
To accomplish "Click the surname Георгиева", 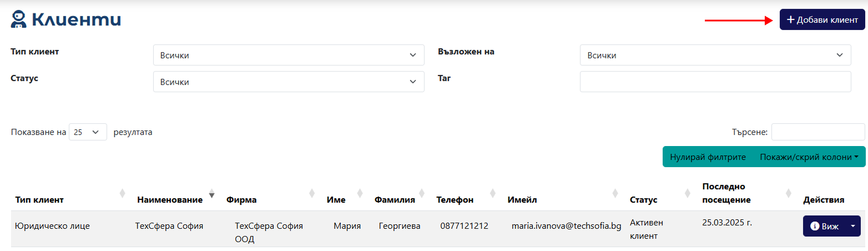I will (x=400, y=226).
